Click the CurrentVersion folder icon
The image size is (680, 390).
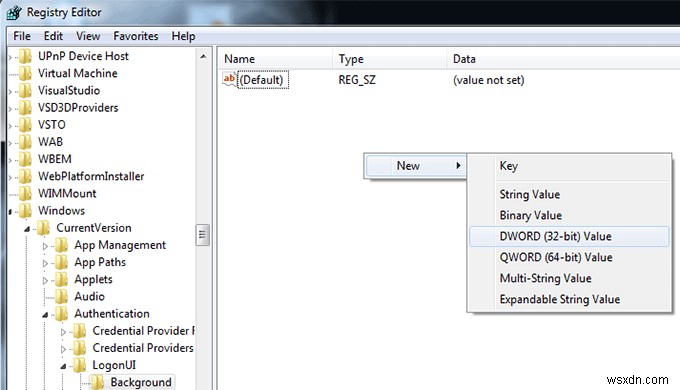43,228
